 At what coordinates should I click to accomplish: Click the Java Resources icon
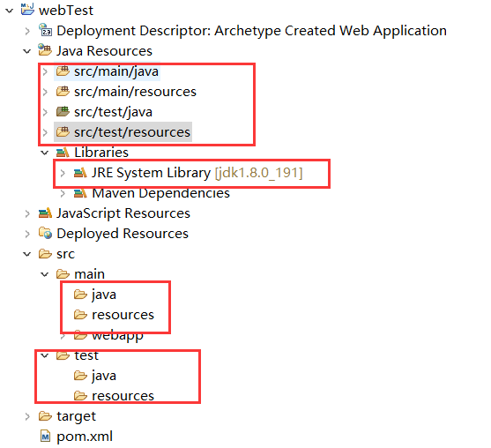(45, 50)
